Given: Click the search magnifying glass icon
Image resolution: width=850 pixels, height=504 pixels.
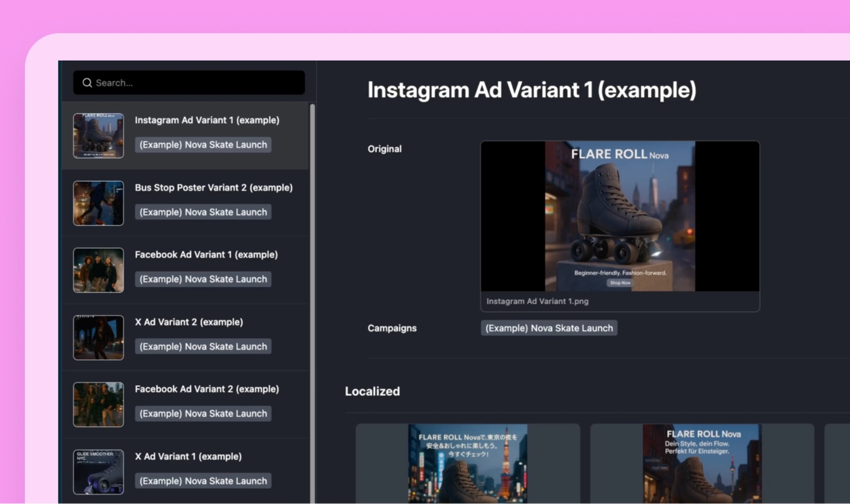Looking at the screenshot, I should (87, 82).
